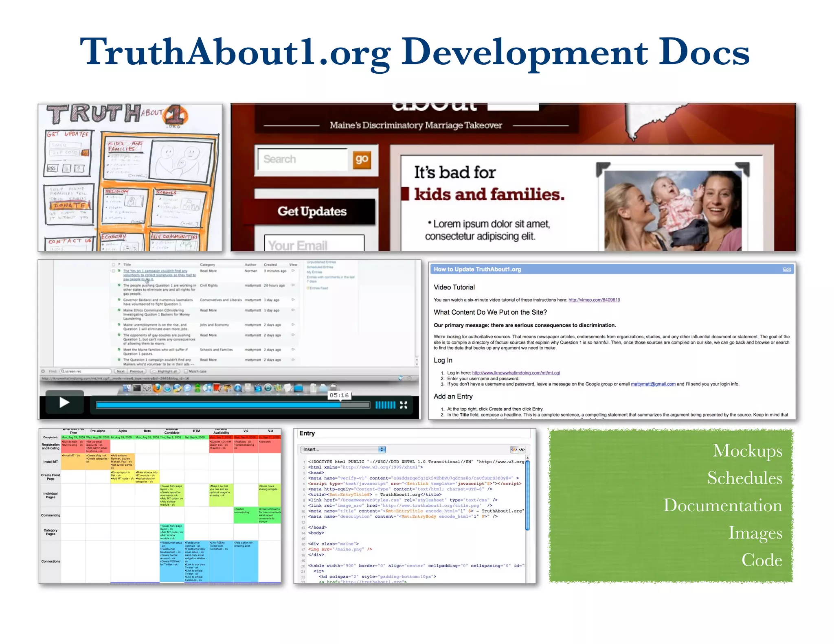The width and height of the screenshot is (834, 644).
Task: Check the select-all box beside Title column
Action: (x=114, y=265)
